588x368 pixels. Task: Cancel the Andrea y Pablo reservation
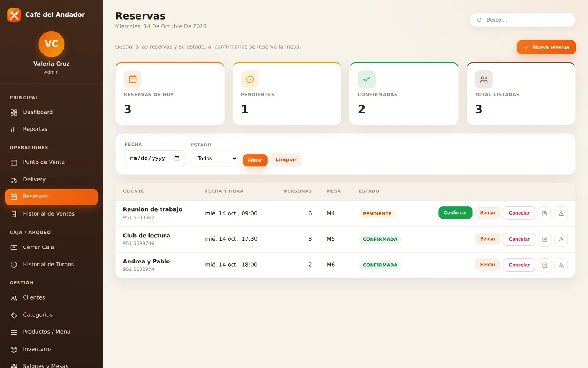[x=519, y=265]
